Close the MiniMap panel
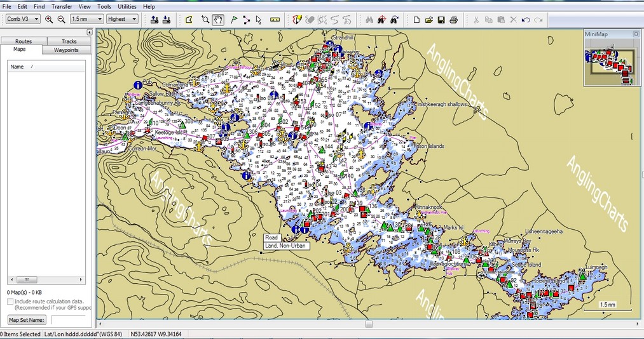 [x=636, y=34]
